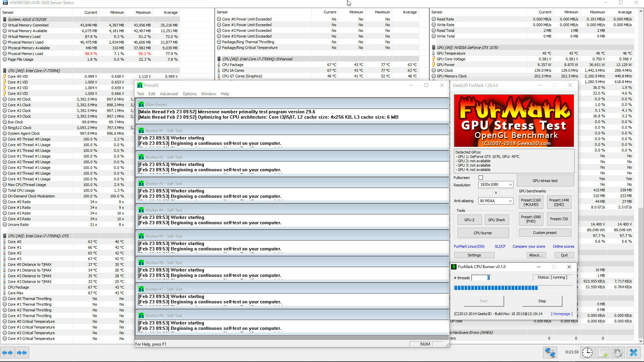Open FurMark Settings button
The width and height of the screenshot is (644, 362).
(474, 255)
